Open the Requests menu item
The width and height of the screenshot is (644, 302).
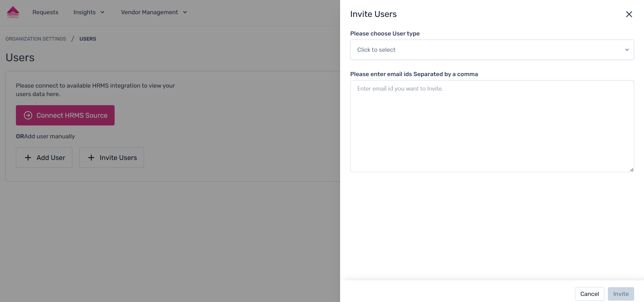tap(45, 12)
